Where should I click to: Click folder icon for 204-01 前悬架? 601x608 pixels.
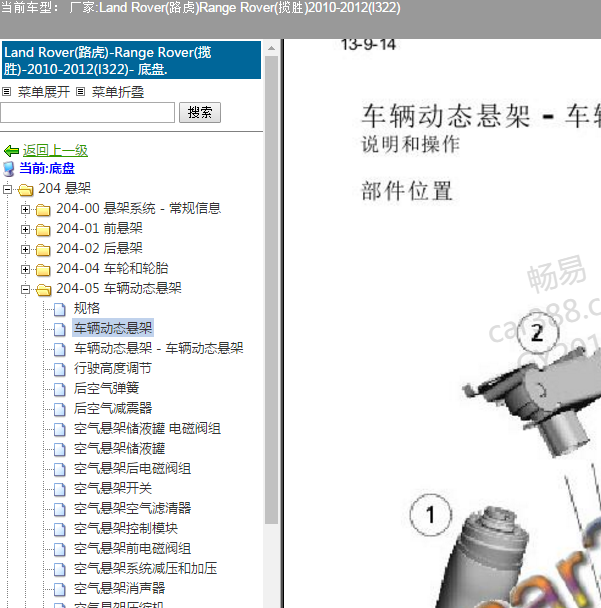43,230
